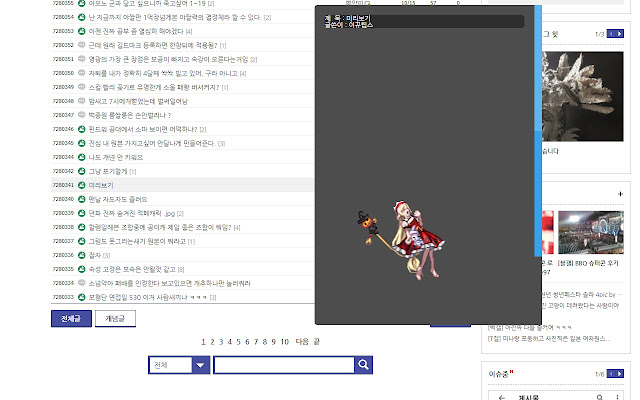Go to page 2 in the pagination
Screen dimensions: 640x400
point(212,342)
